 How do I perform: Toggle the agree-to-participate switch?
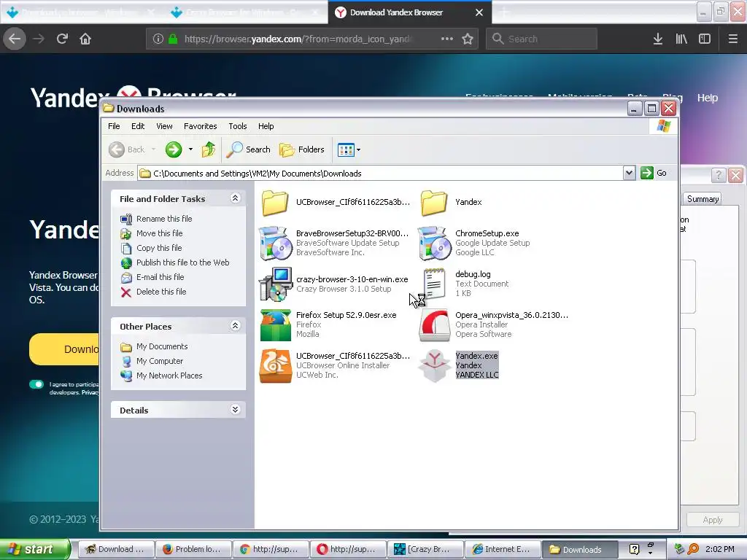point(36,385)
